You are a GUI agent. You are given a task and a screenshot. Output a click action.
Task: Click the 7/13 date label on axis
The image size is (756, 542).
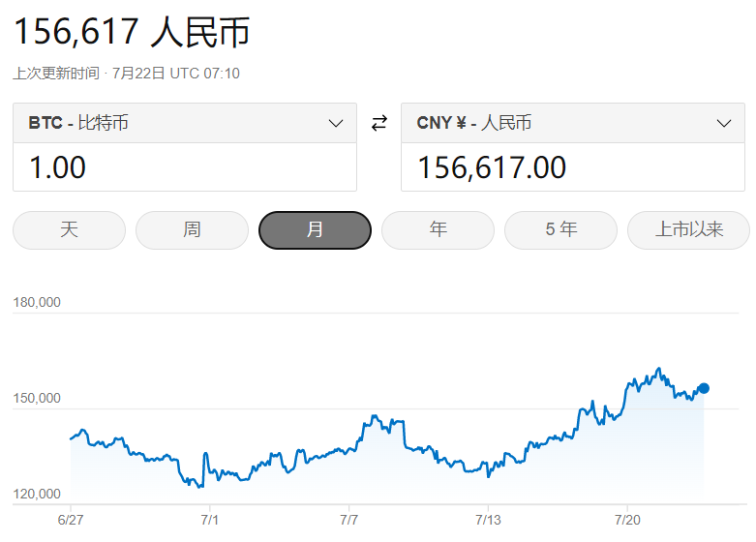(x=488, y=521)
